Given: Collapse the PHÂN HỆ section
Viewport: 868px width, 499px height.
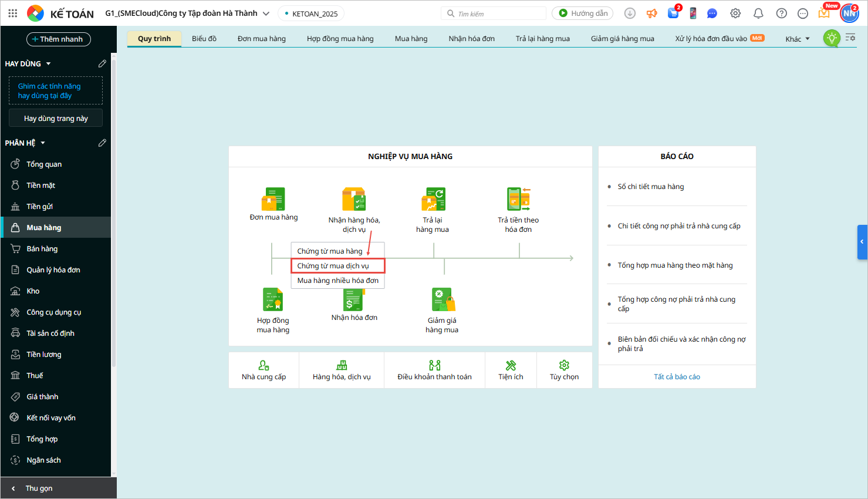Looking at the screenshot, I should (43, 143).
